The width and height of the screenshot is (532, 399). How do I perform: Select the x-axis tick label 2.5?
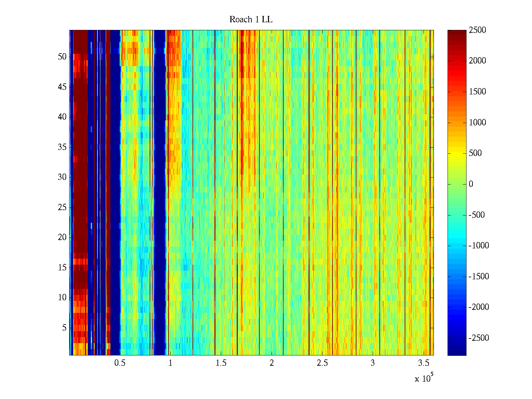tap(322, 363)
